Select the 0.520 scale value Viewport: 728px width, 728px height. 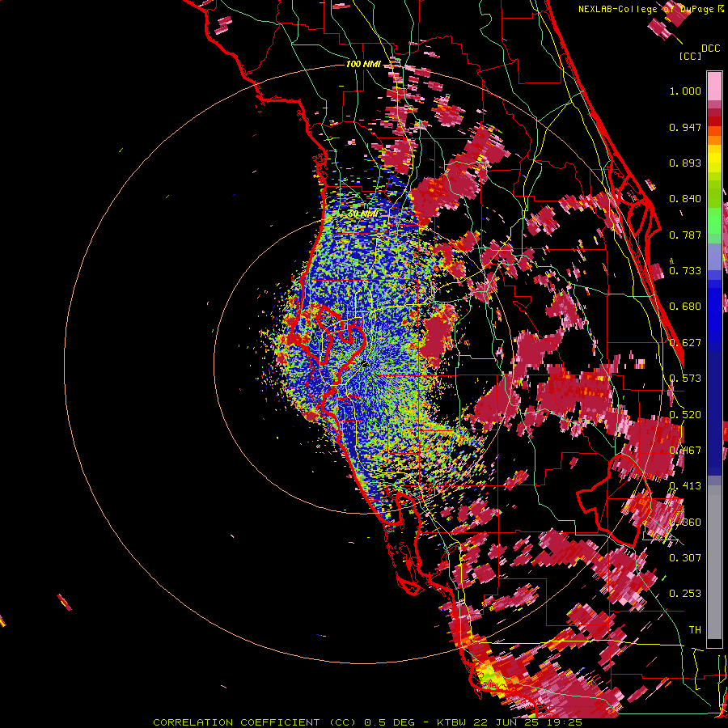click(685, 415)
